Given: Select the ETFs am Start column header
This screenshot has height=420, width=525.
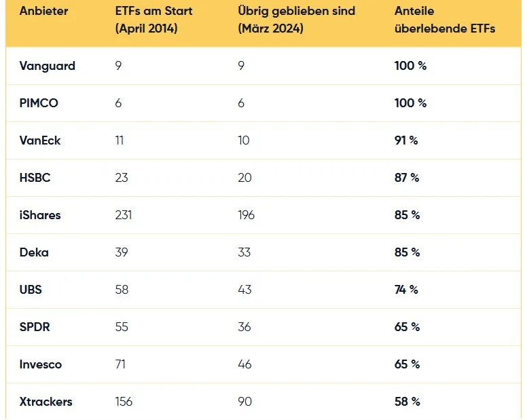Looking at the screenshot, I should pos(153,20).
